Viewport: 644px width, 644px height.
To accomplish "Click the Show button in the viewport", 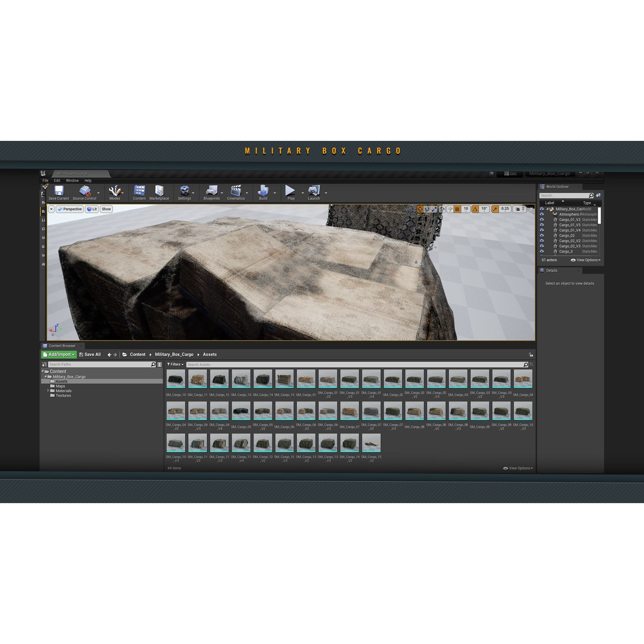I will pyautogui.click(x=106, y=209).
